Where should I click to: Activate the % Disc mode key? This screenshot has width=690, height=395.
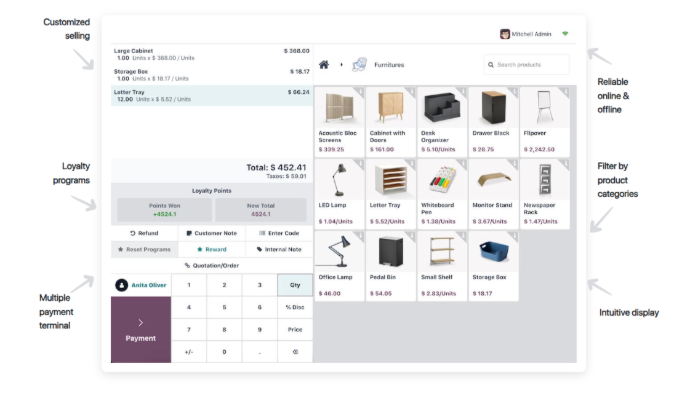coord(295,307)
